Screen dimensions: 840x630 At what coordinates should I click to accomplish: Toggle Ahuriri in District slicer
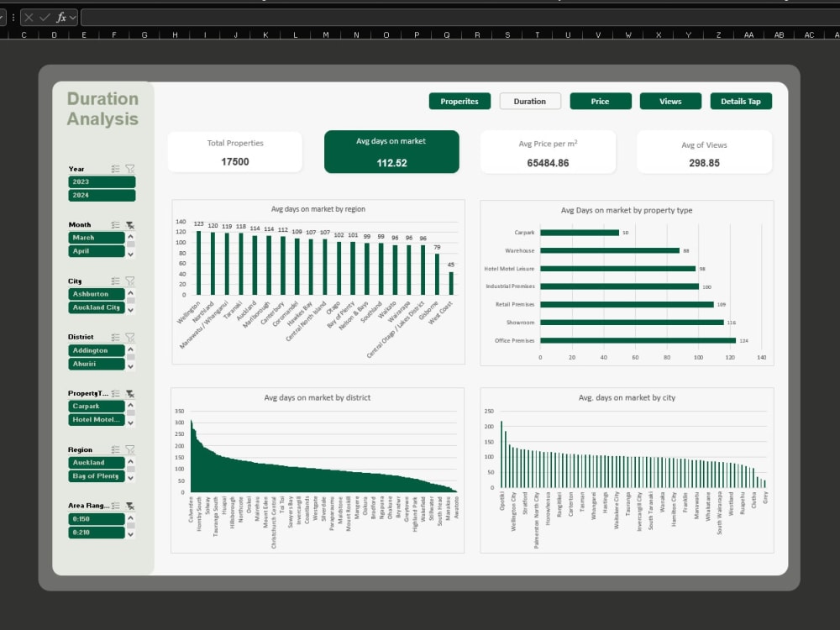[97, 364]
